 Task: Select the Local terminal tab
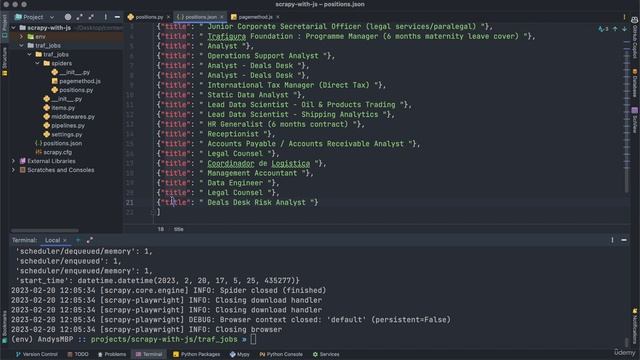52,240
